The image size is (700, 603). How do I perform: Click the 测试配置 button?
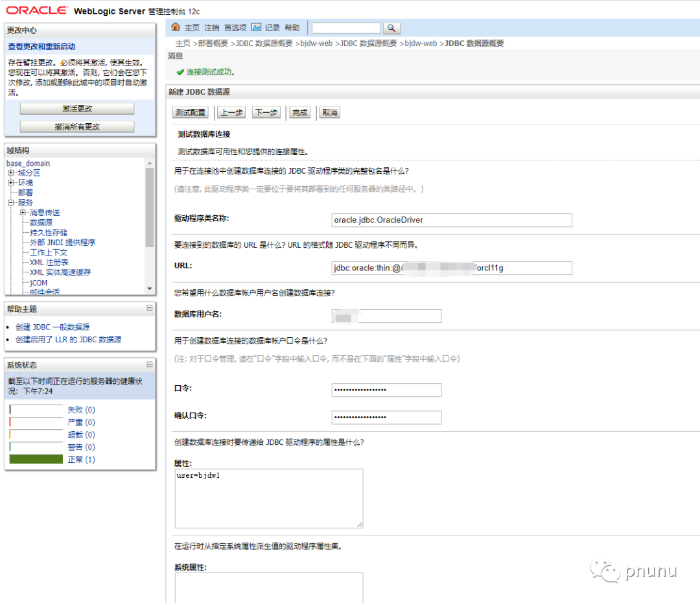pyautogui.click(x=191, y=113)
